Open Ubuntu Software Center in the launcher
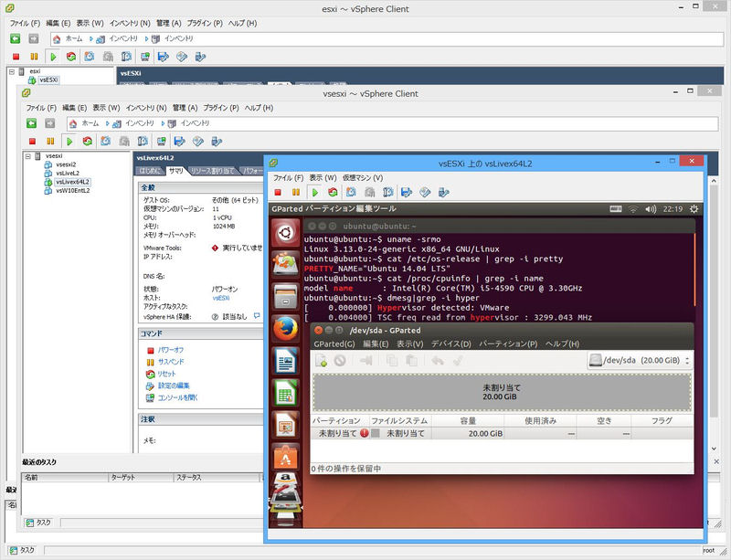The image size is (731, 560). point(284,457)
